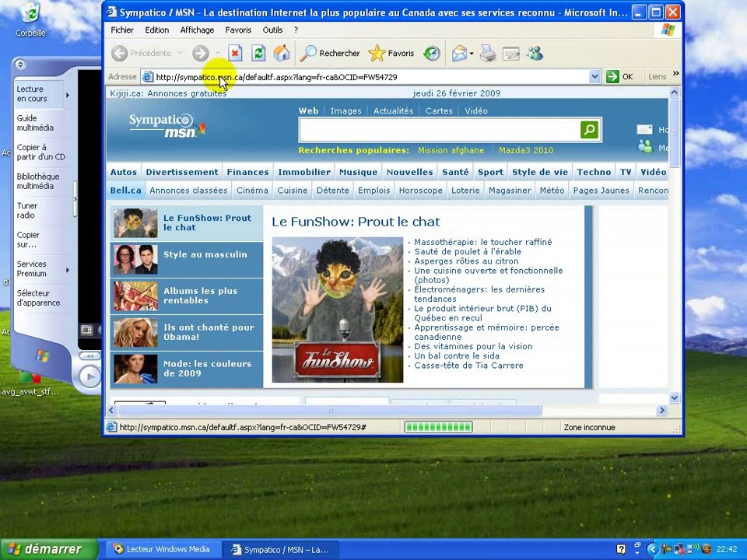Open the ? help menu
Image resolution: width=747 pixels, height=560 pixels.
pos(296,30)
